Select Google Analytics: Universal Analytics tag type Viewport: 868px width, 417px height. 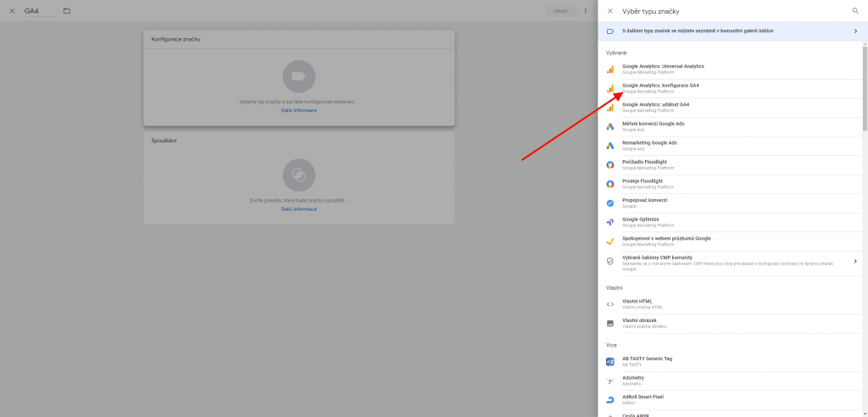click(733, 69)
